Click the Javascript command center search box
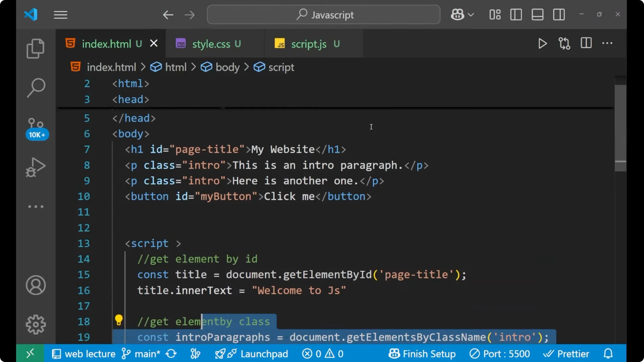The image size is (644, 362). (323, 14)
